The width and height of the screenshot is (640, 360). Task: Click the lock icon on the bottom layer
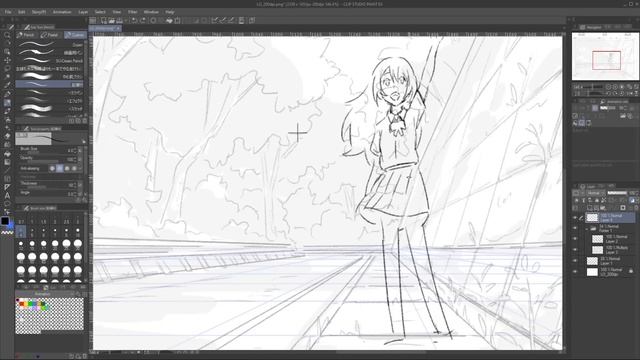(x=631, y=271)
